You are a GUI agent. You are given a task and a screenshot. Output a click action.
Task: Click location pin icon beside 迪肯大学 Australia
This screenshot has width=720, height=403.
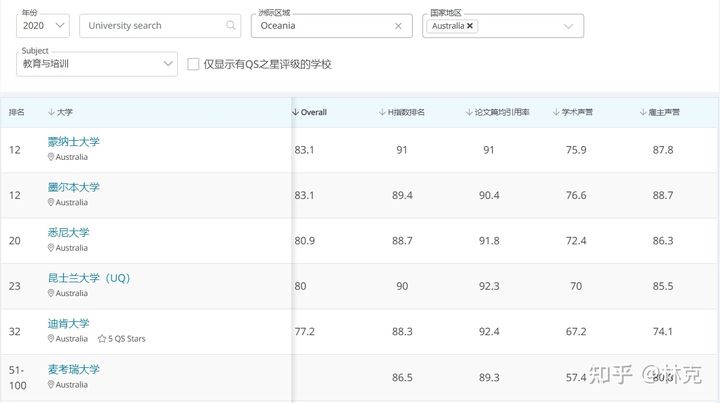pos(51,339)
